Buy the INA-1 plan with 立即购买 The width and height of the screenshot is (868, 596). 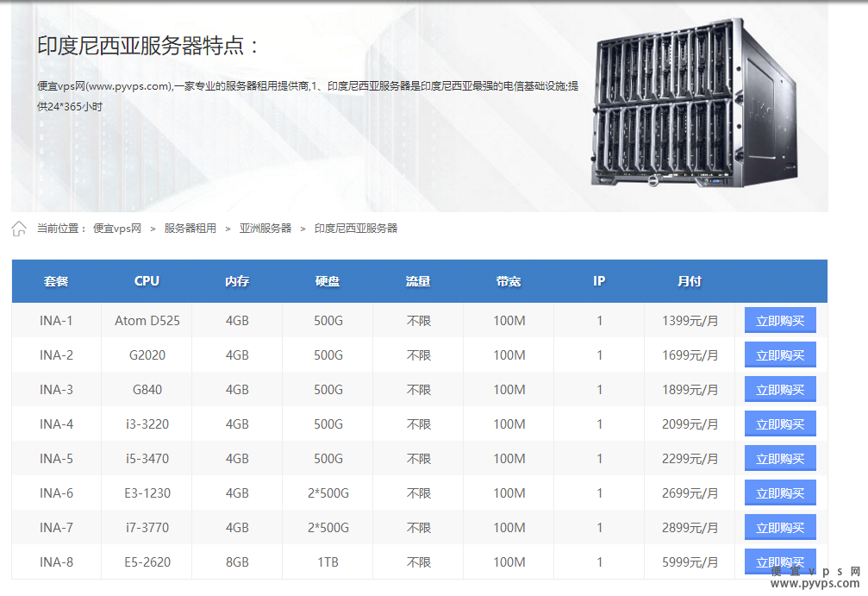(x=780, y=320)
